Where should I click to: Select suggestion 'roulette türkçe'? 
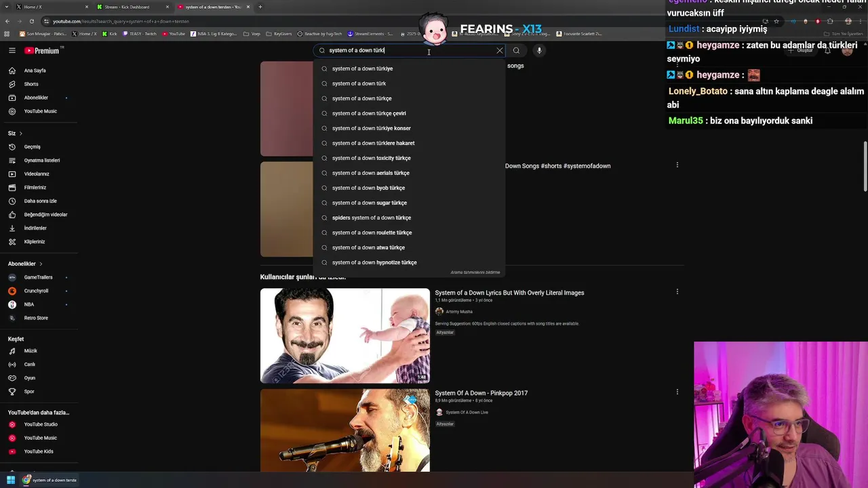[409, 232]
